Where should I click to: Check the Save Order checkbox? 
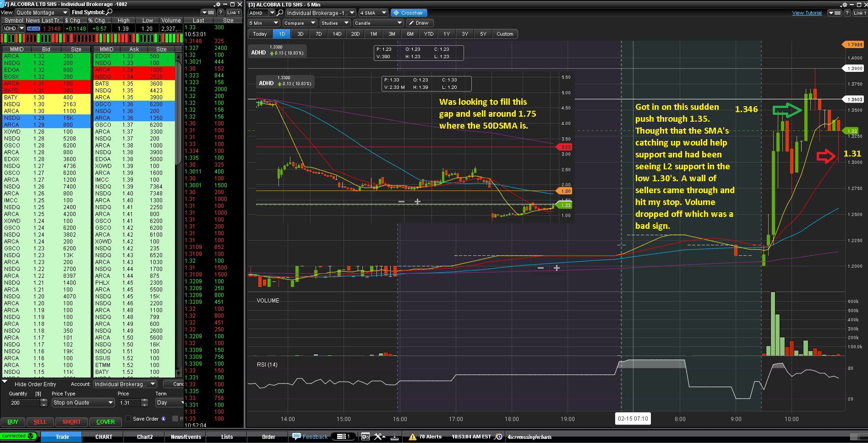(128, 419)
